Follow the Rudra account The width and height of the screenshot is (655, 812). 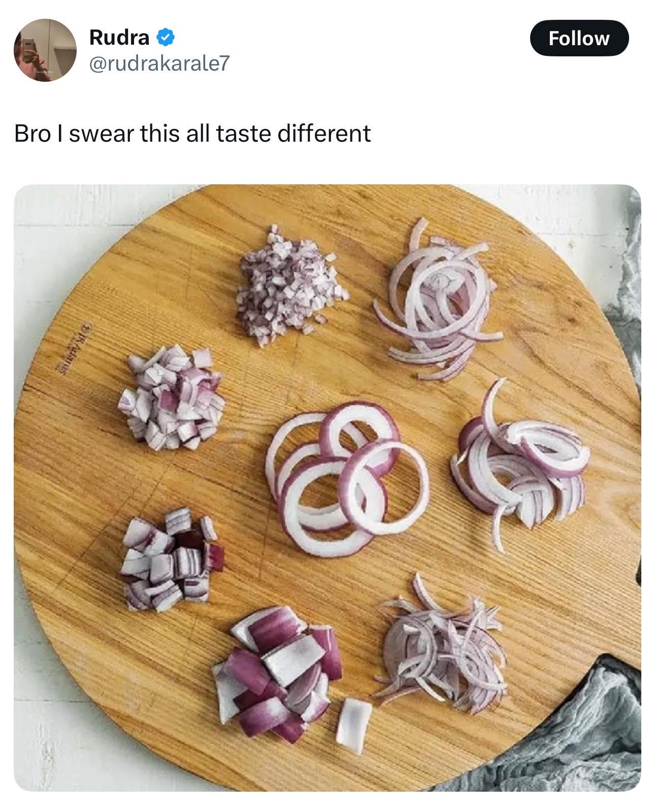tap(579, 38)
